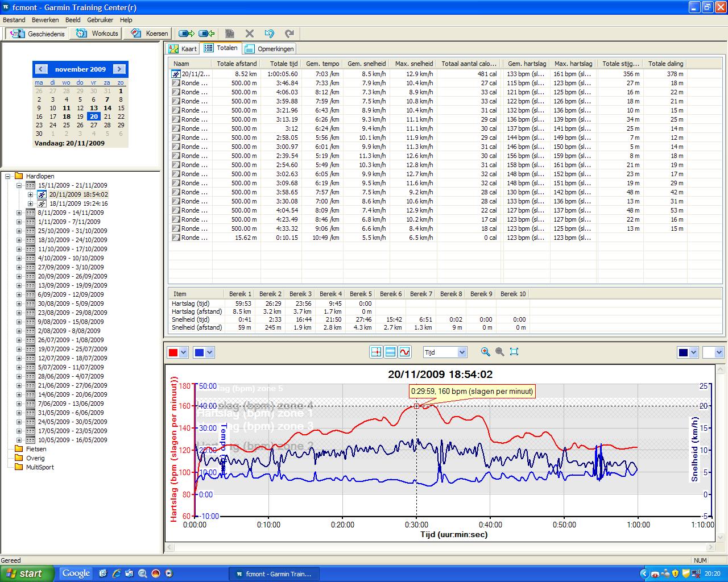Image resolution: width=728 pixels, height=582 pixels.
Task: Show hidden tray icons arrow
Action: 644,573
